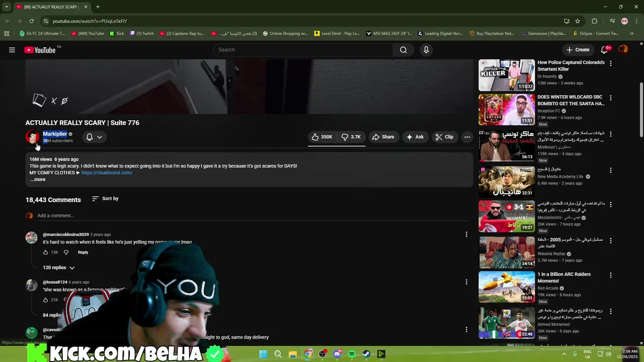
Task: Open 'How Police Captured Colorado's Smartest Killer' thumbnail
Action: pyautogui.click(x=507, y=75)
